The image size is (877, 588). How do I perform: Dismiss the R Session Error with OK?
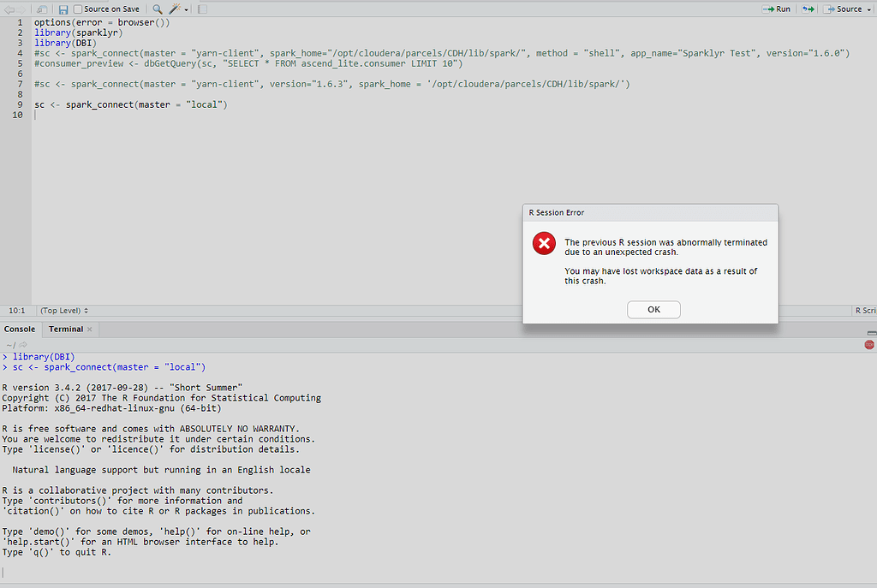pyautogui.click(x=653, y=309)
